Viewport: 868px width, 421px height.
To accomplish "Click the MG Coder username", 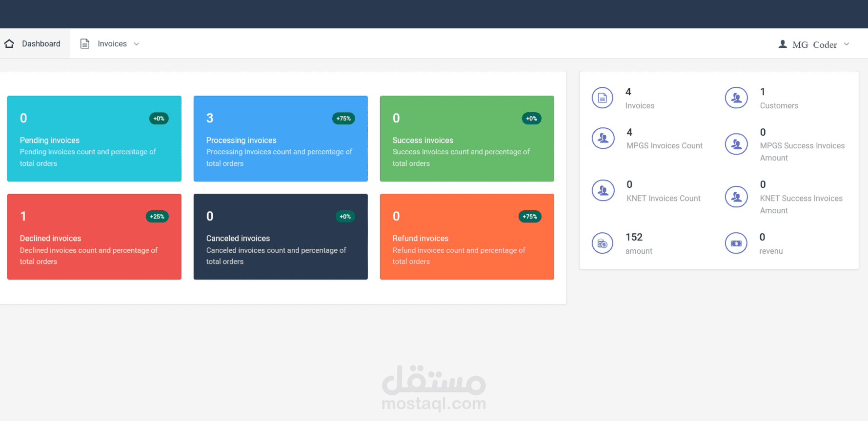I will (x=815, y=44).
